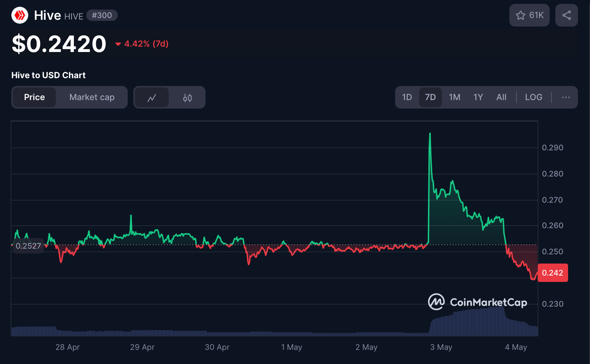This screenshot has height=364, width=590.
Task: Click the 0.260 y-axis label
Action: click(553, 225)
